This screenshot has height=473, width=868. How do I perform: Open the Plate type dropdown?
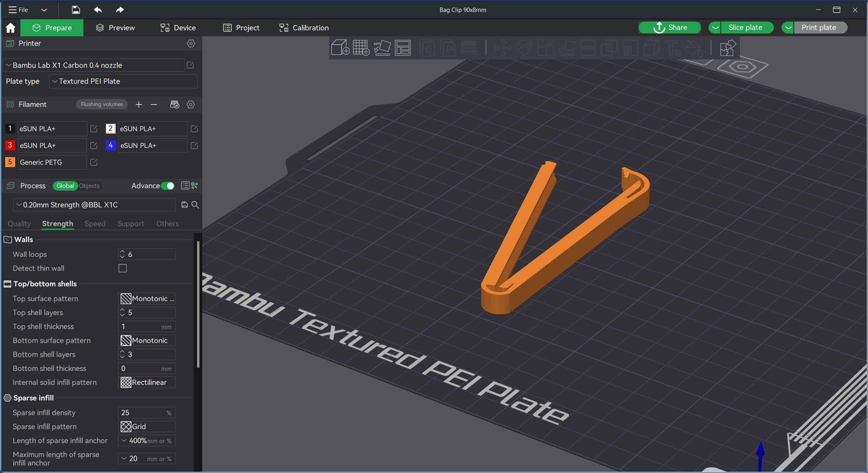(x=122, y=81)
